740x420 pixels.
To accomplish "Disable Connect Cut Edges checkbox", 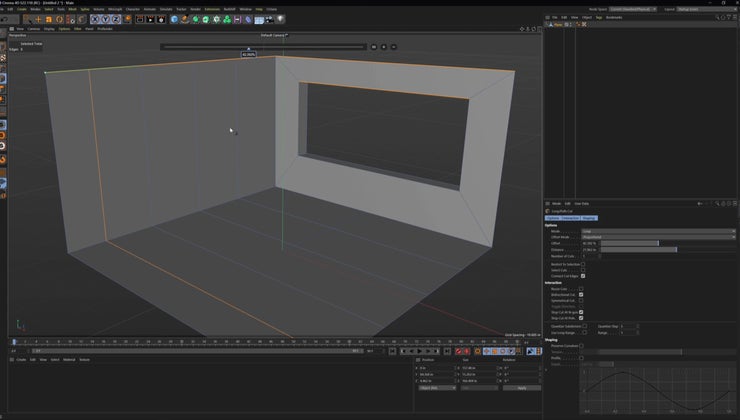I will click(583, 275).
